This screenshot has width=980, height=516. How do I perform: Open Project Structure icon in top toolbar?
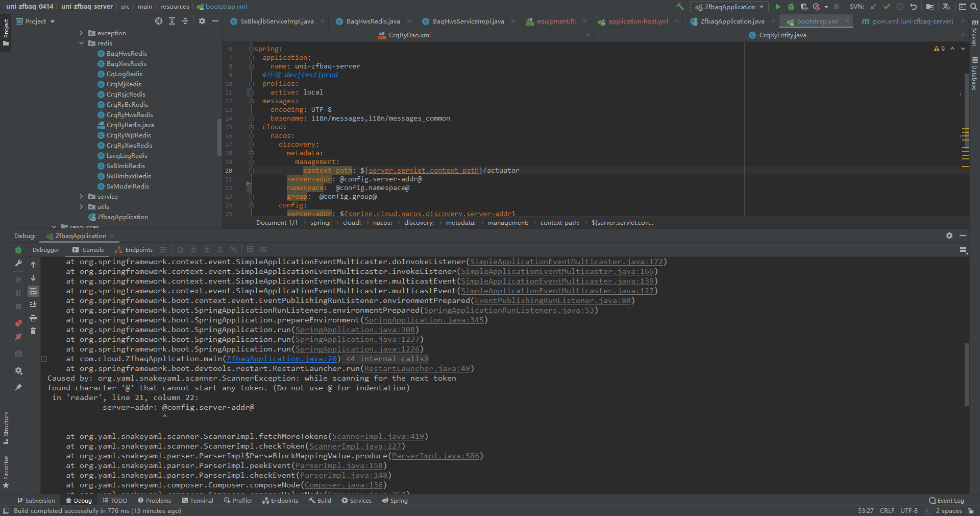click(929, 7)
